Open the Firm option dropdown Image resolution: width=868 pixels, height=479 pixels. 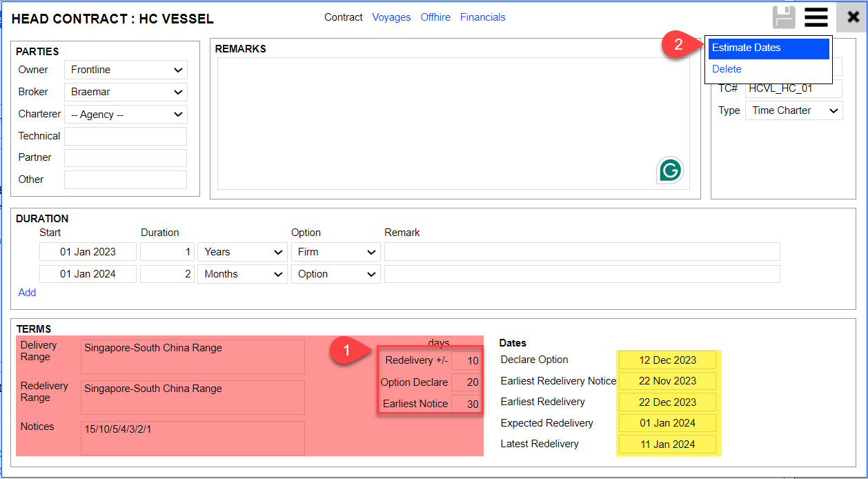point(335,252)
